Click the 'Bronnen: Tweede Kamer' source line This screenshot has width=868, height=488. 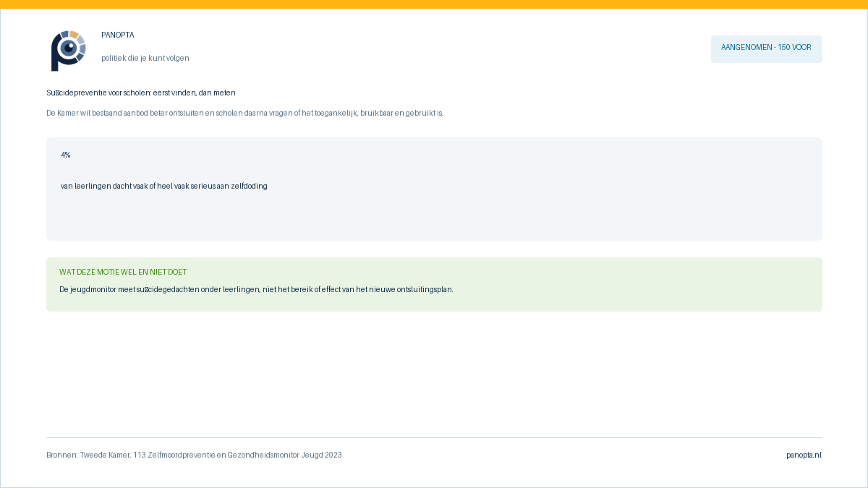pos(194,455)
